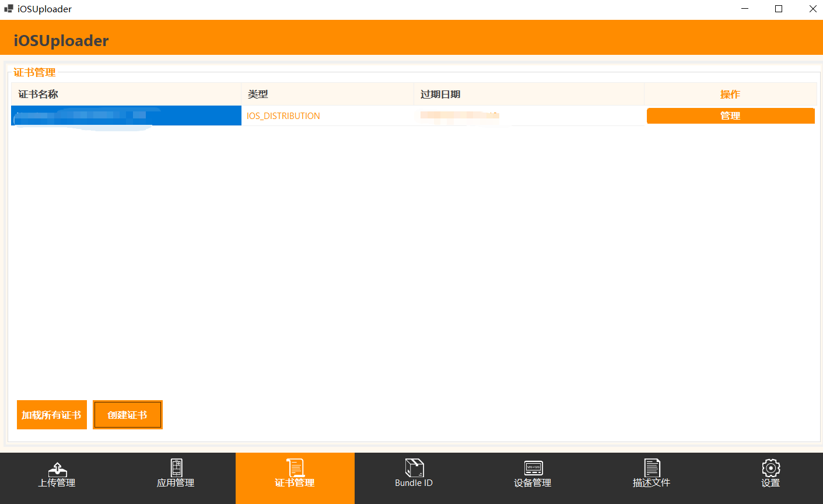Click the 操作 actions column header
The width and height of the screenshot is (823, 504).
730,94
